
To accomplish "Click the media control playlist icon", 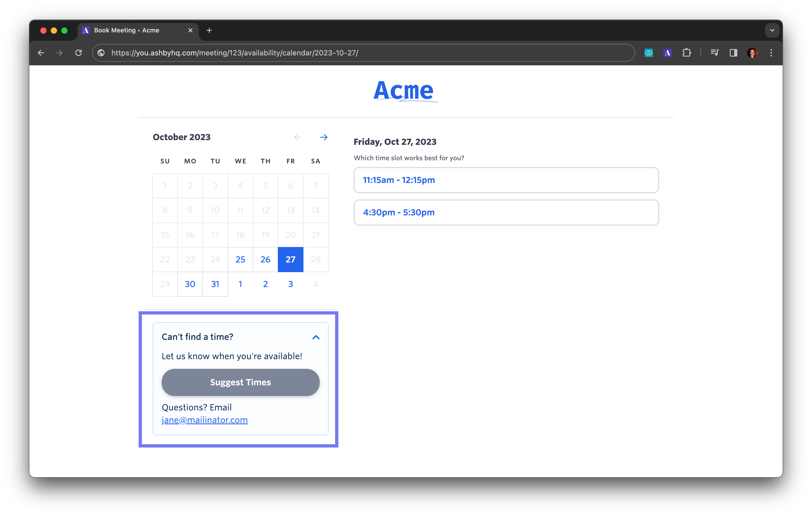I will [x=714, y=53].
